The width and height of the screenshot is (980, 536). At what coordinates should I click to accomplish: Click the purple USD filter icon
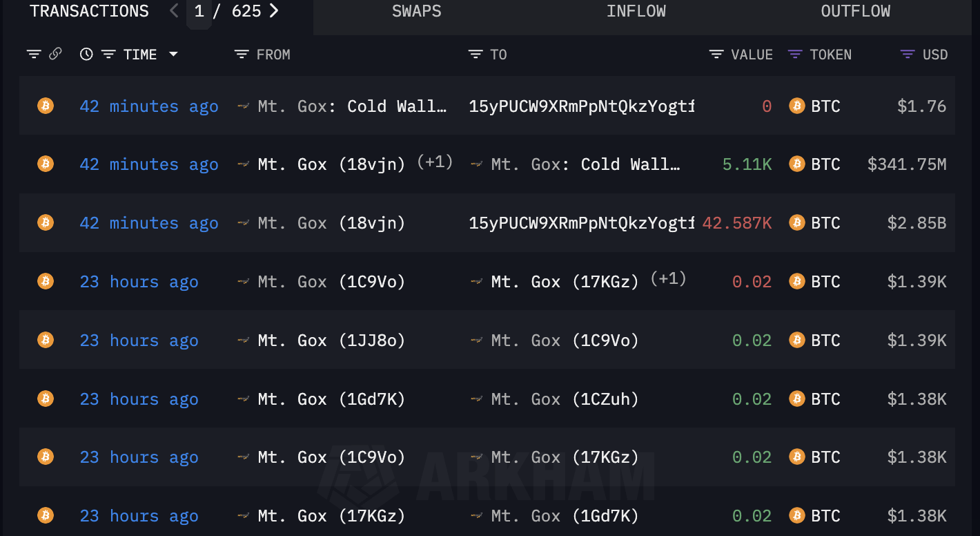pos(908,55)
